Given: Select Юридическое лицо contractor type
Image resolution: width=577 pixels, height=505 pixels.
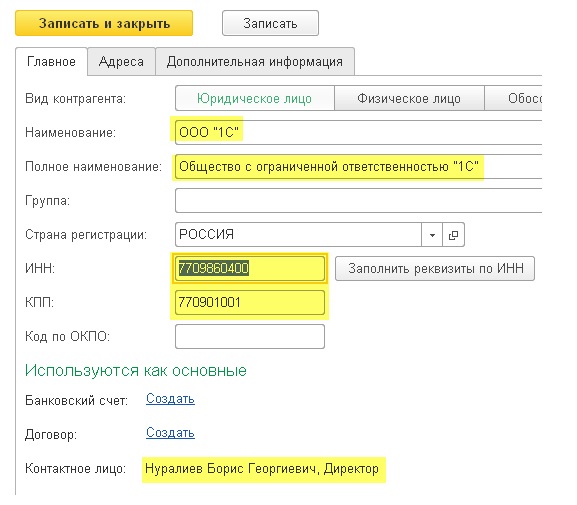Looking at the screenshot, I should (x=255, y=98).
